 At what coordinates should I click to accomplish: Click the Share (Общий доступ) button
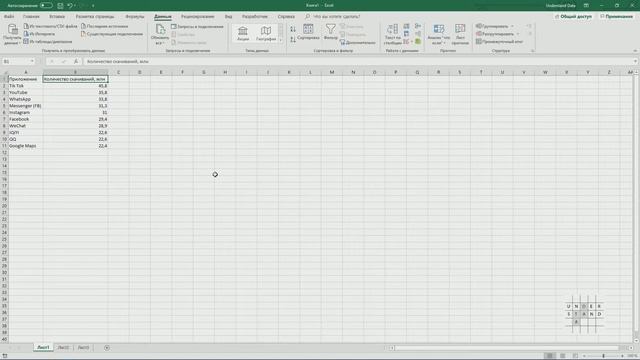pos(573,17)
